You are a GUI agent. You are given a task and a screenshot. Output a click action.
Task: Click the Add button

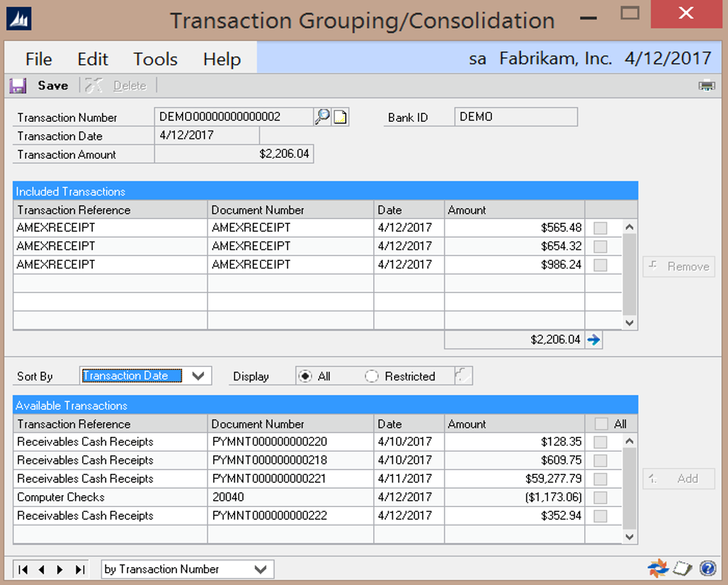pos(678,479)
